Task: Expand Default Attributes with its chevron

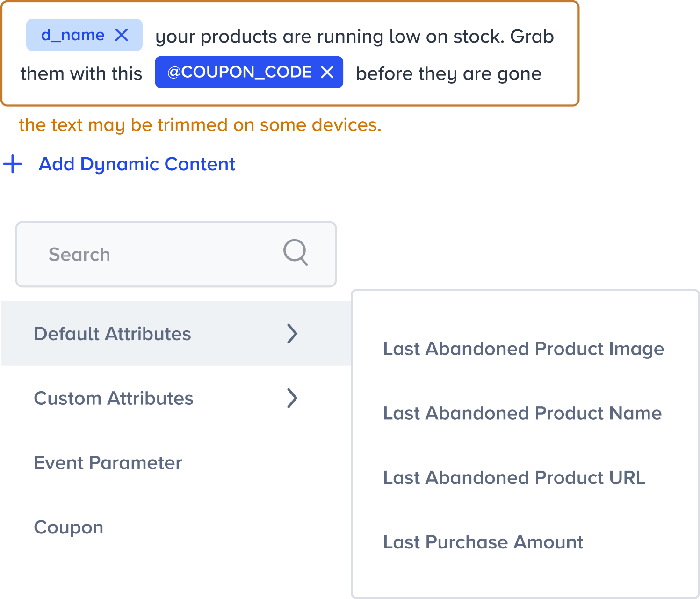Action: coord(292,334)
